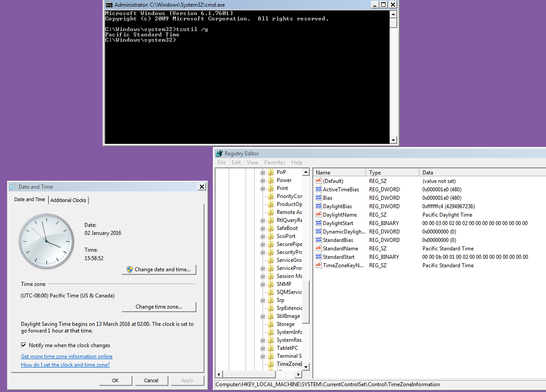
Task: Click the SQMServic key folder icon
Action: point(271,292)
